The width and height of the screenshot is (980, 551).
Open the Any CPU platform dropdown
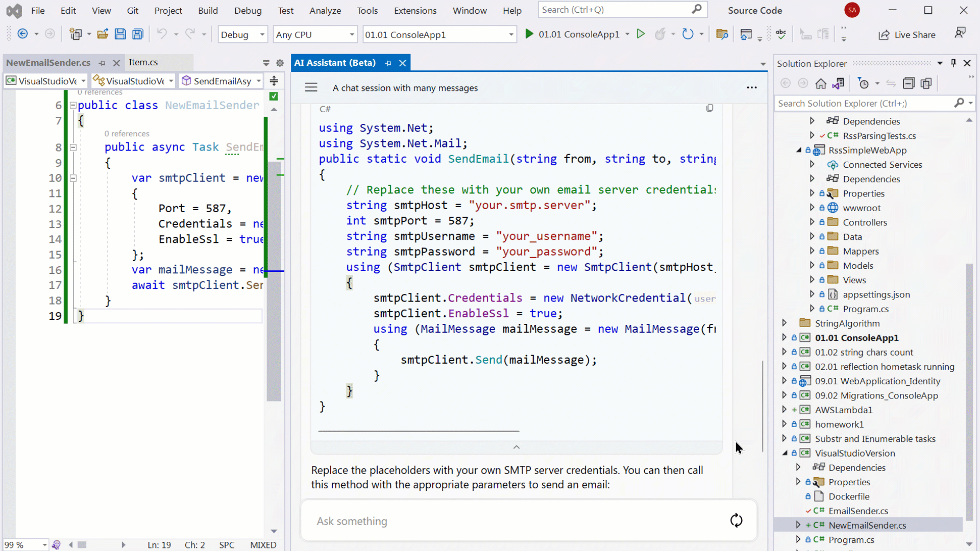coord(314,34)
